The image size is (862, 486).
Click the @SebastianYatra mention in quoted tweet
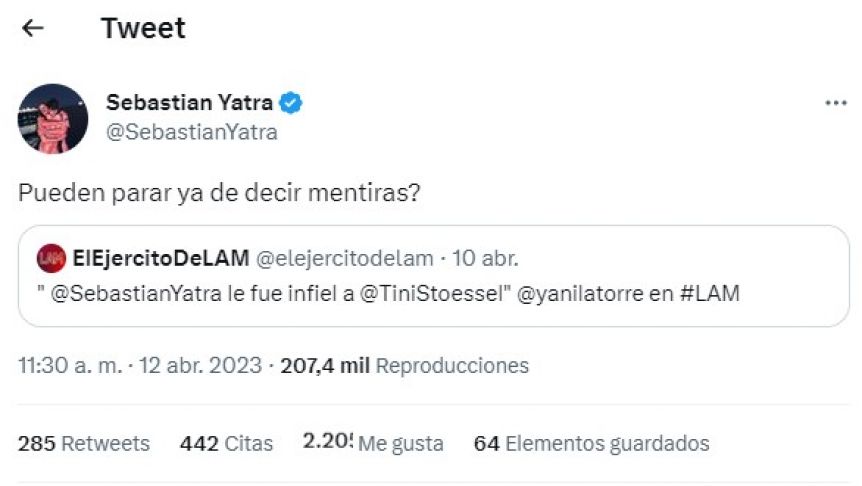[136, 294]
